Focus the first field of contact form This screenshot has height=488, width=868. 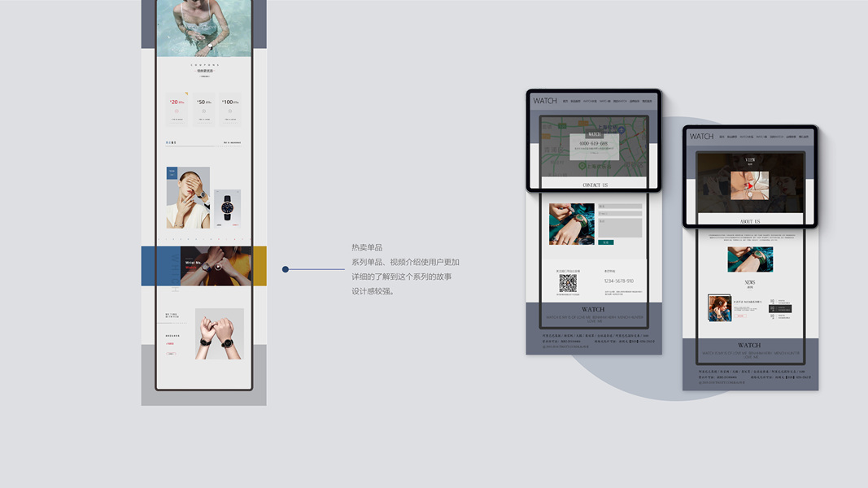[619, 207]
